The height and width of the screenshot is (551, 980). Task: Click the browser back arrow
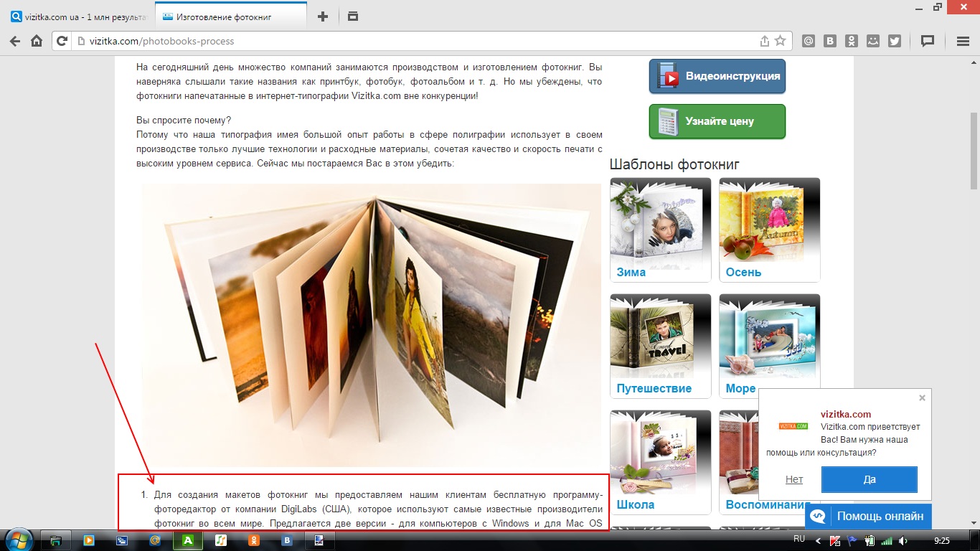(14, 42)
